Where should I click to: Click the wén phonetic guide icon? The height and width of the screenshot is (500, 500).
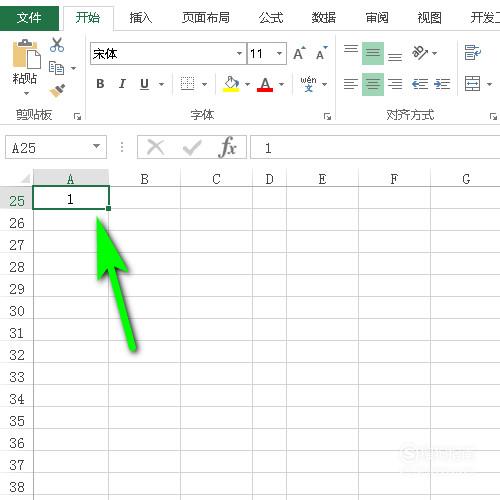point(308,84)
